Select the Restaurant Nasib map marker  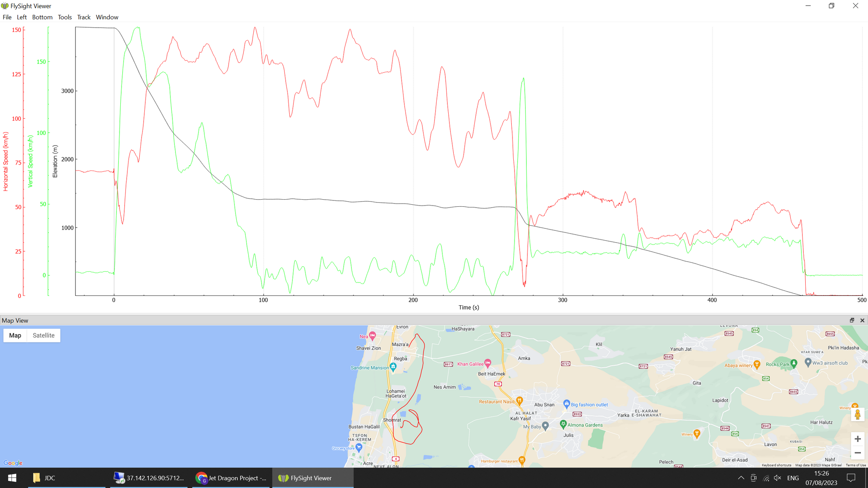(519, 401)
